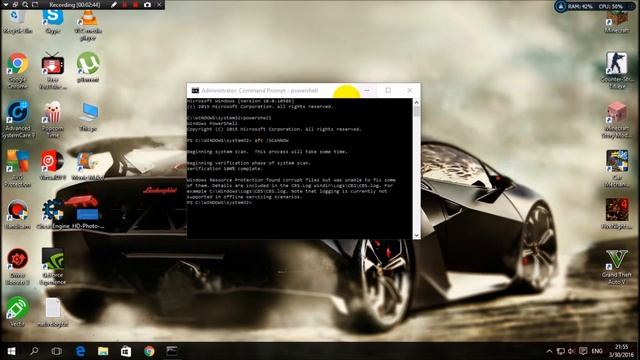Show hidden system tray icons
This screenshot has height=360, width=640.
tap(549, 351)
